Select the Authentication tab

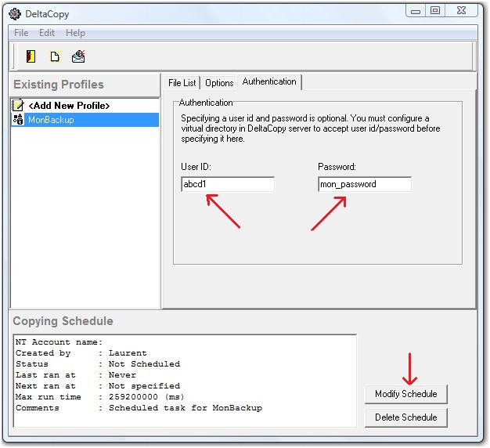(269, 81)
